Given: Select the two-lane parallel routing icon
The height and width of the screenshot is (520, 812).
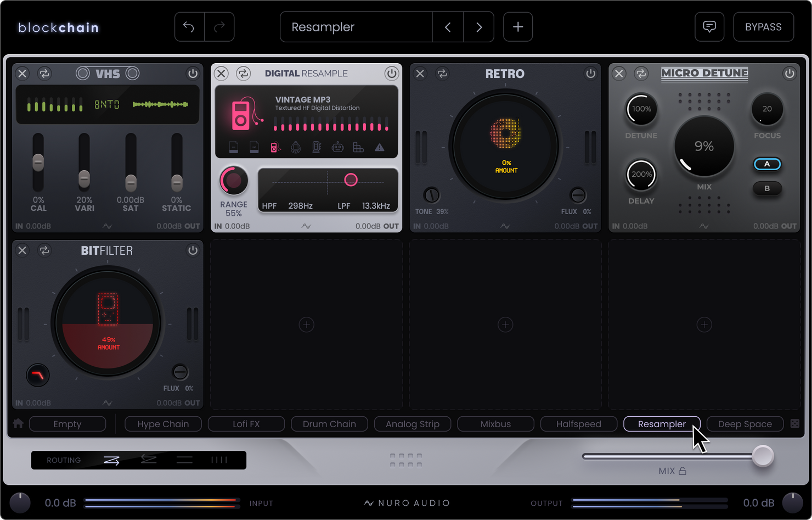Looking at the screenshot, I should (184, 460).
